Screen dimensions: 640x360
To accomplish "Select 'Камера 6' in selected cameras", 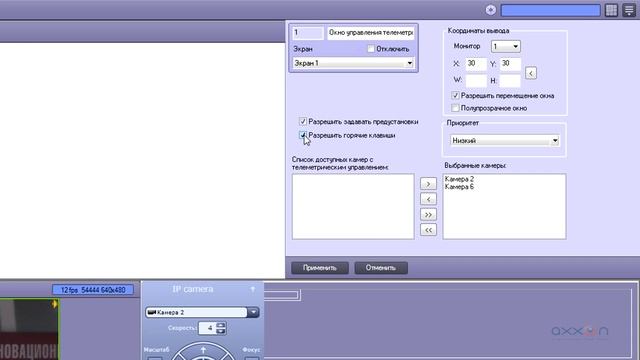I will (x=459, y=187).
